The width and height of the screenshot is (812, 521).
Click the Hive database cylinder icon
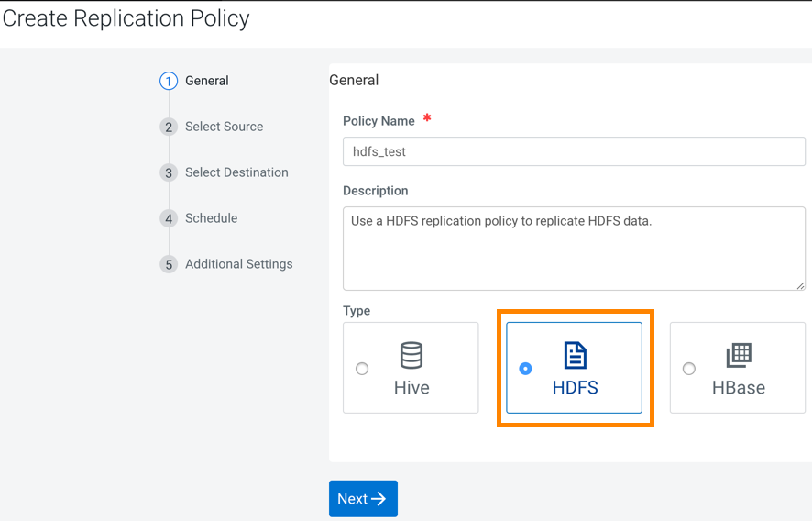pyautogui.click(x=411, y=355)
